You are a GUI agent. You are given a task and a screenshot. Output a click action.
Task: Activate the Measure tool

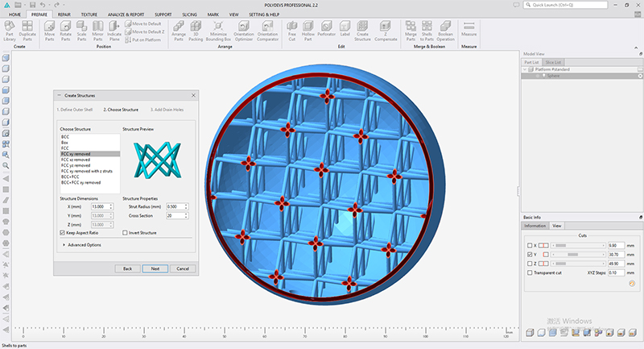point(469,29)
